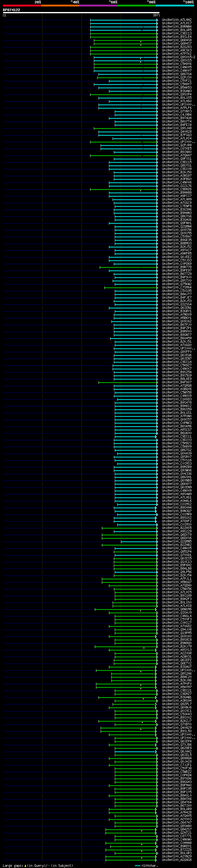Click the cyan ~100% identity legend segment

[x=175, y=6]
